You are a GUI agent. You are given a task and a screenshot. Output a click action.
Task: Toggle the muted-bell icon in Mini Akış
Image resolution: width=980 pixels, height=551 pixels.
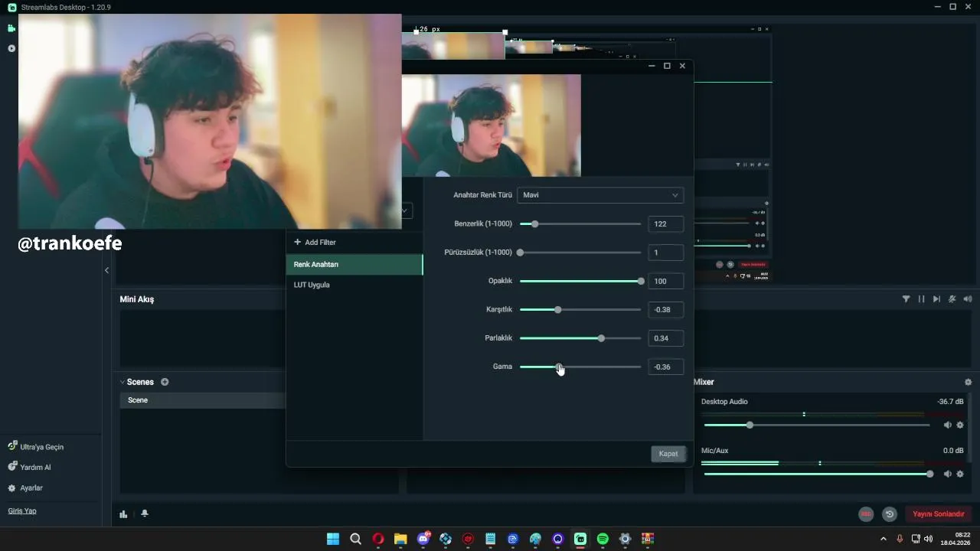(x=952, y=299)
